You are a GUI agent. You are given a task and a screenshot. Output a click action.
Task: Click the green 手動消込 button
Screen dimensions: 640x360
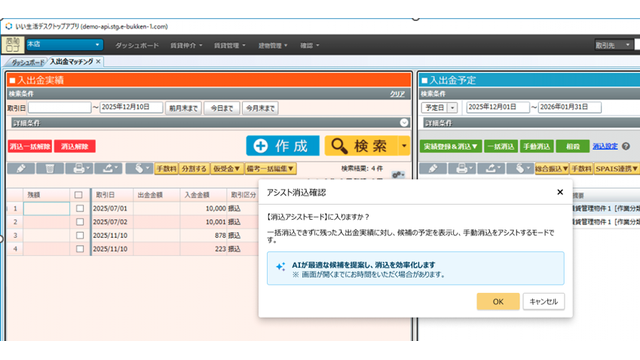(536, 146)
